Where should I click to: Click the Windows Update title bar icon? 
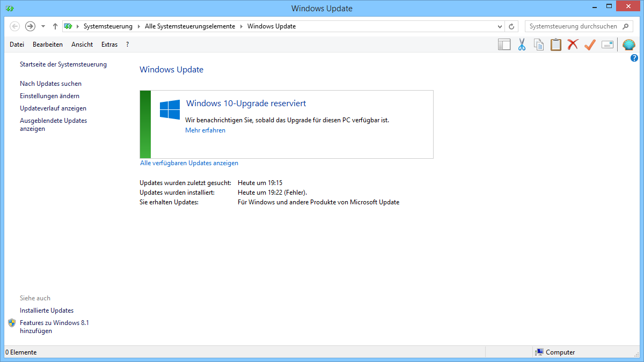click(x=10, y=8)
